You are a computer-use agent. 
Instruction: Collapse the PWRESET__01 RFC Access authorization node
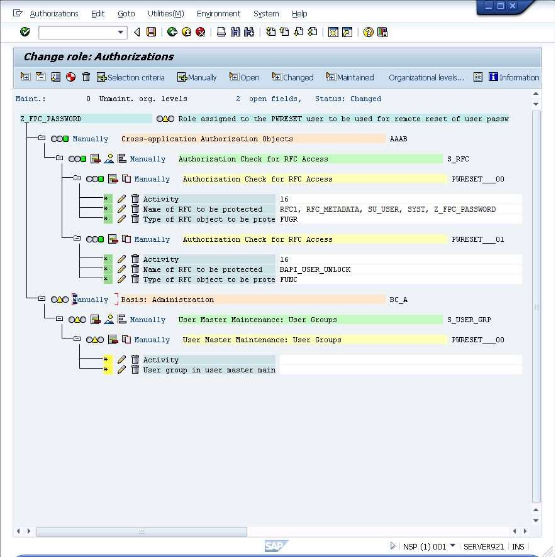click(x=77, y=238)
